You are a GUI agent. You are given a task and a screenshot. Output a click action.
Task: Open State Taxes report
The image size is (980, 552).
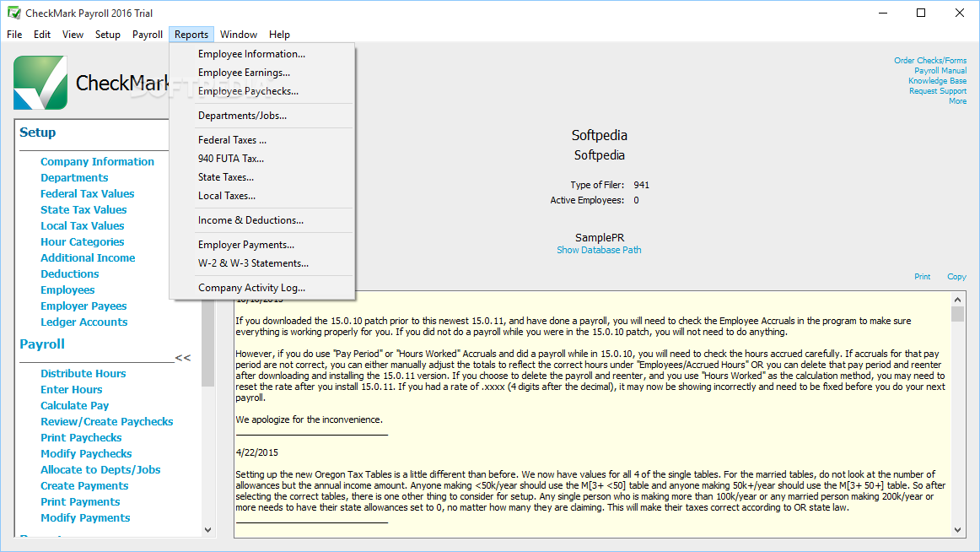pos(262,177)
